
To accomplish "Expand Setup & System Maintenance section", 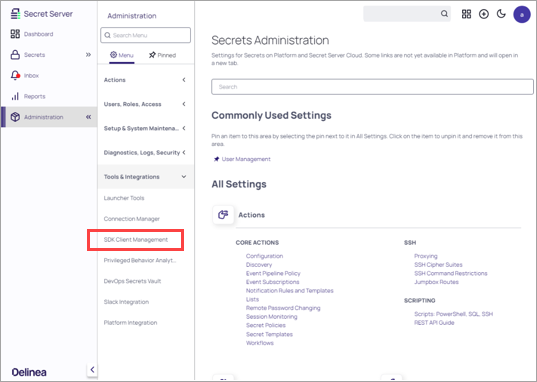I will pyautogui.click(x=146, y=128).
